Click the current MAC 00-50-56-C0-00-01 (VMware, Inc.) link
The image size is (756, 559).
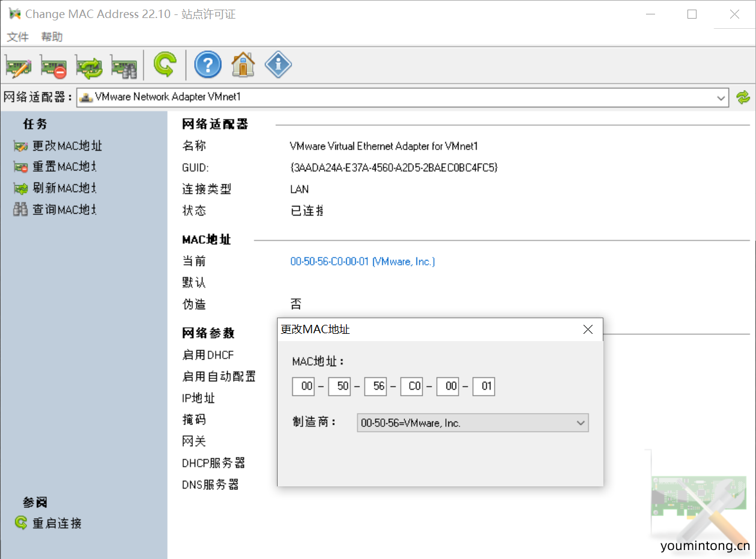(x=362, y=262)
